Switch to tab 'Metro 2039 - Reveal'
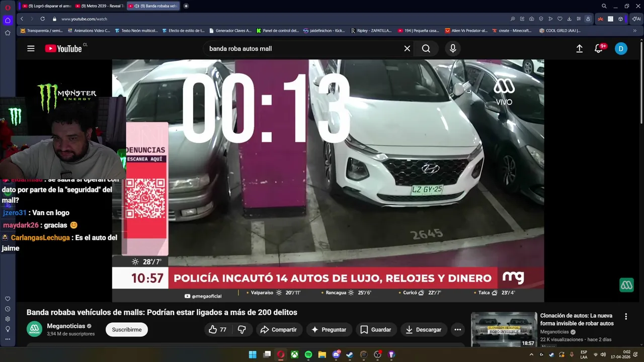 click(99, 6)
